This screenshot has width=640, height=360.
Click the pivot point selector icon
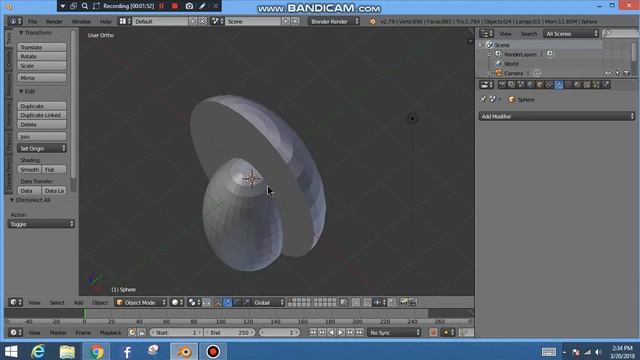coord(193,302)
